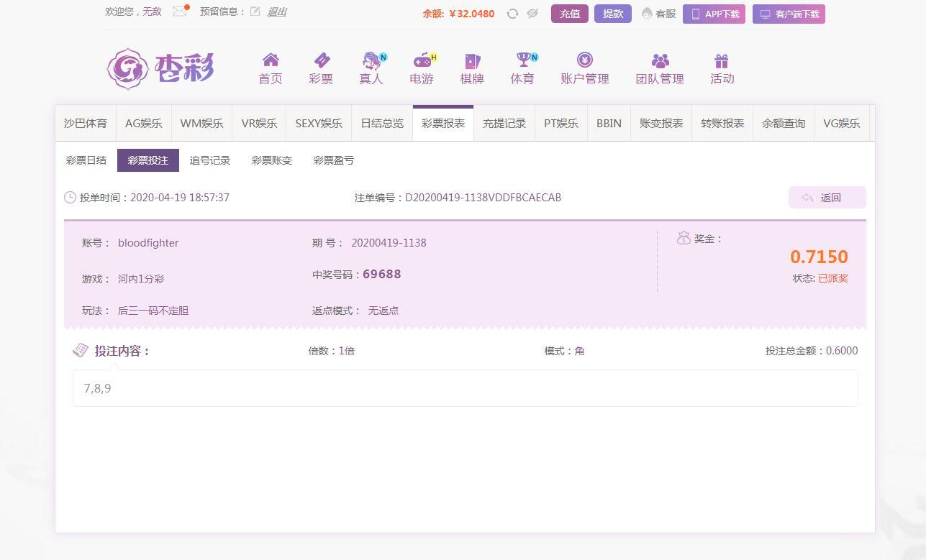Screen dimensions: 926x560
Task: Open 账户管理 account management menu
Action: (x=584, y=69)
